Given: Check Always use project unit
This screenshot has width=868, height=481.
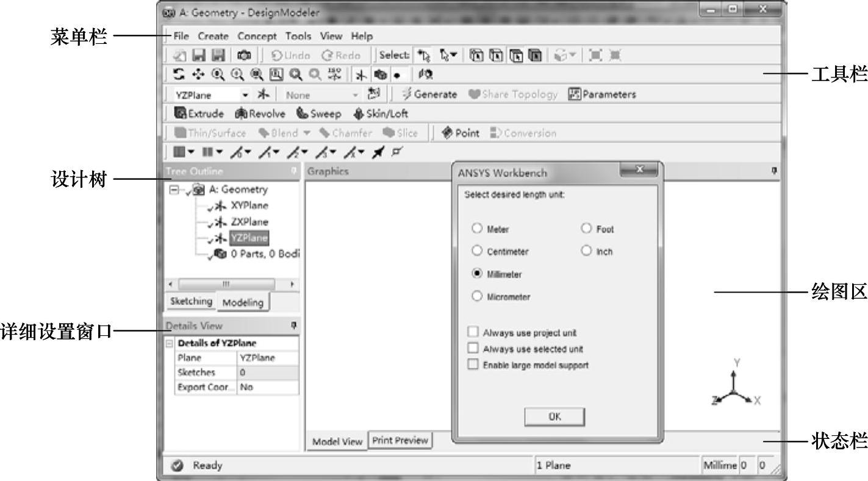Looking at the screenshot, I should point(473,332).
